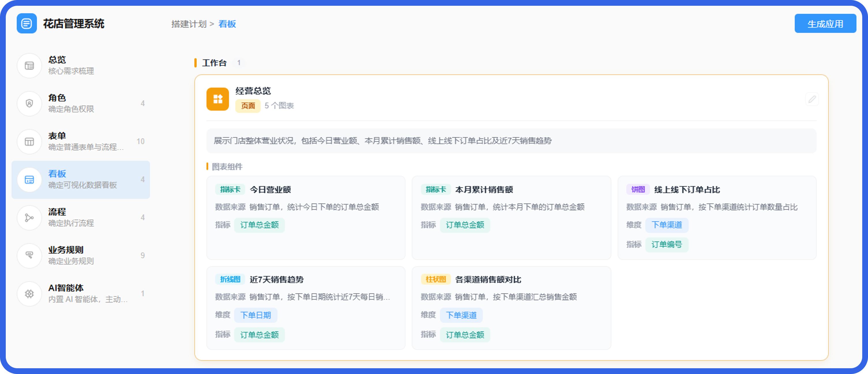Screen dimensions: 868x374
Task: Click 指标卡 tag on 本月累计销售额 card
Action: coord(436,190)
